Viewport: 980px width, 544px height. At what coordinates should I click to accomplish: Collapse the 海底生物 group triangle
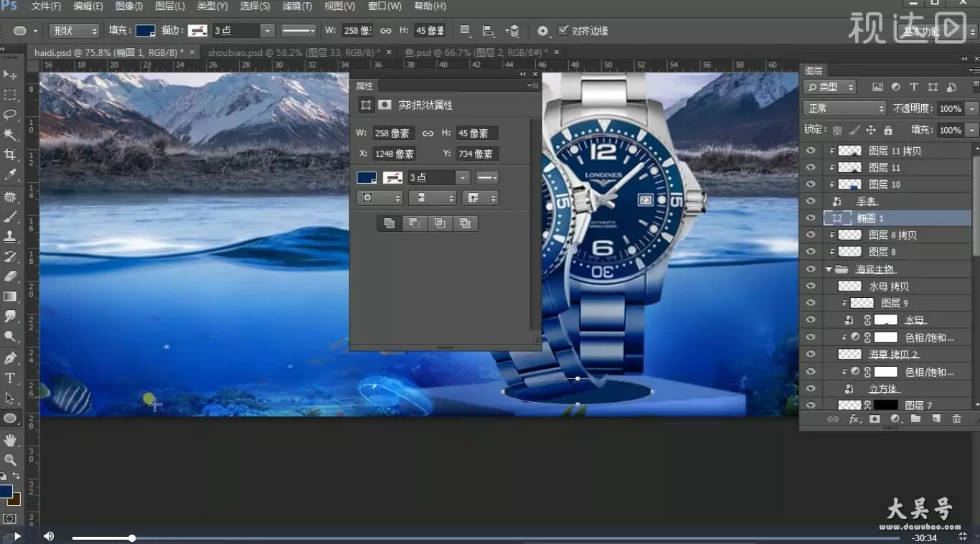click(829, 269)
